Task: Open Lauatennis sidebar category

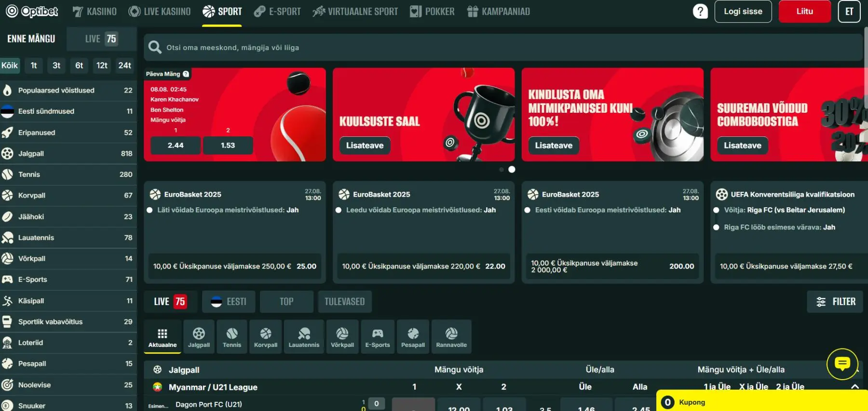Action: tap(68, 238)
